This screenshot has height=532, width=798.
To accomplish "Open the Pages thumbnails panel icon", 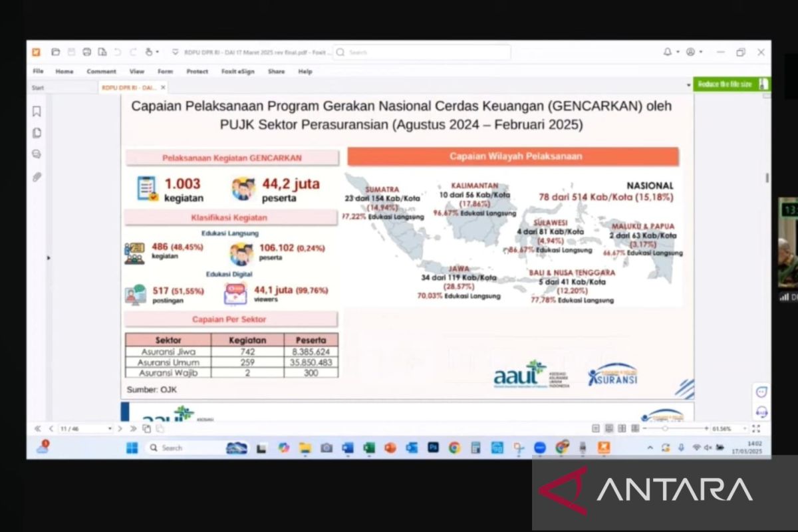I will [x=37, y=133].
